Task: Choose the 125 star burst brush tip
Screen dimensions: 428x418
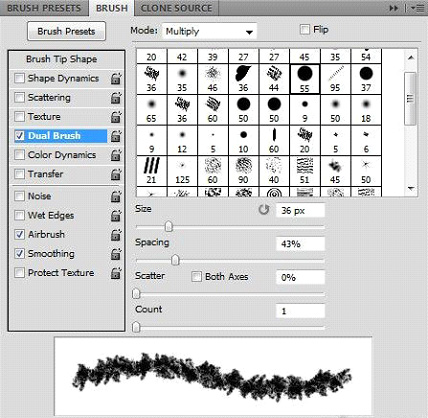Action: [182, 171]
